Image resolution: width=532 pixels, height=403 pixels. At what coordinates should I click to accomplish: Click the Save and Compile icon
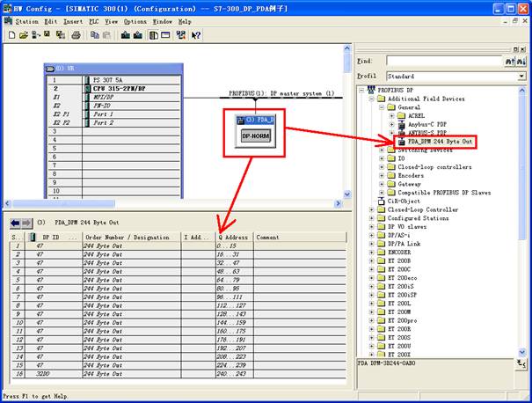pos(61,35)
